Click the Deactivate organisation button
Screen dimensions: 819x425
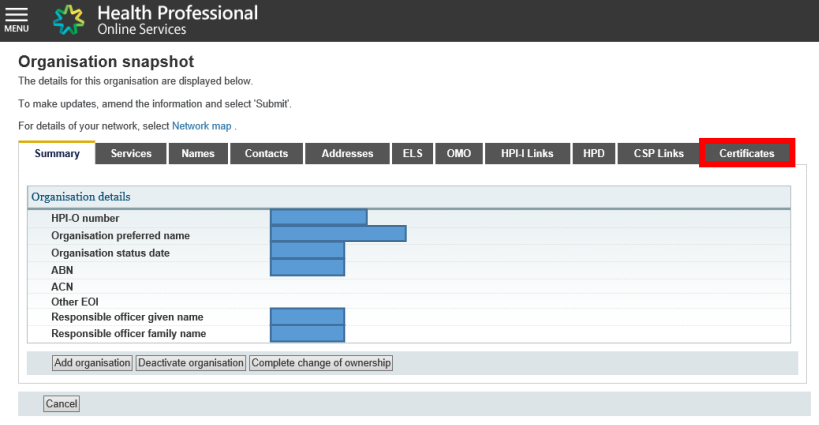190,363
